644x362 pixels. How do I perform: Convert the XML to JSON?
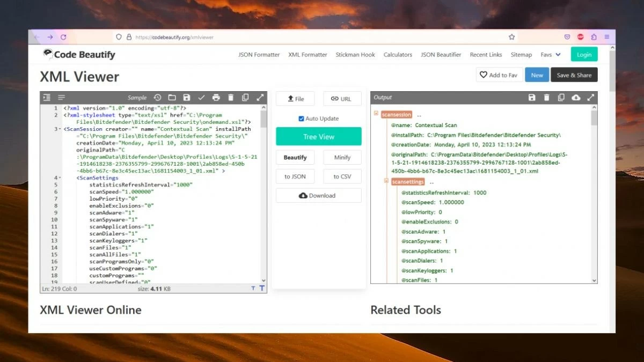[295, 176]
